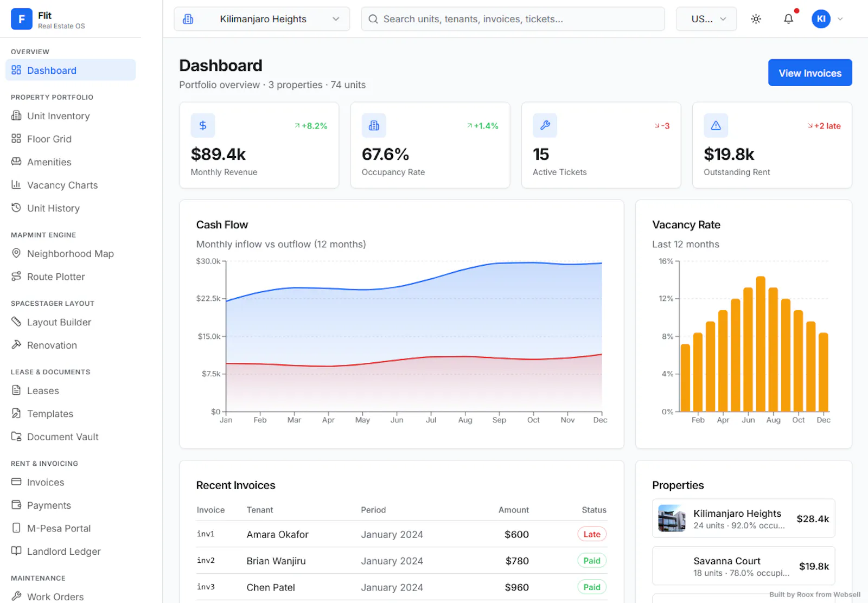Click the Amara Okafor tenant cell
The width and height of the screenshot is (868, 603).
(x=277, y=534)
